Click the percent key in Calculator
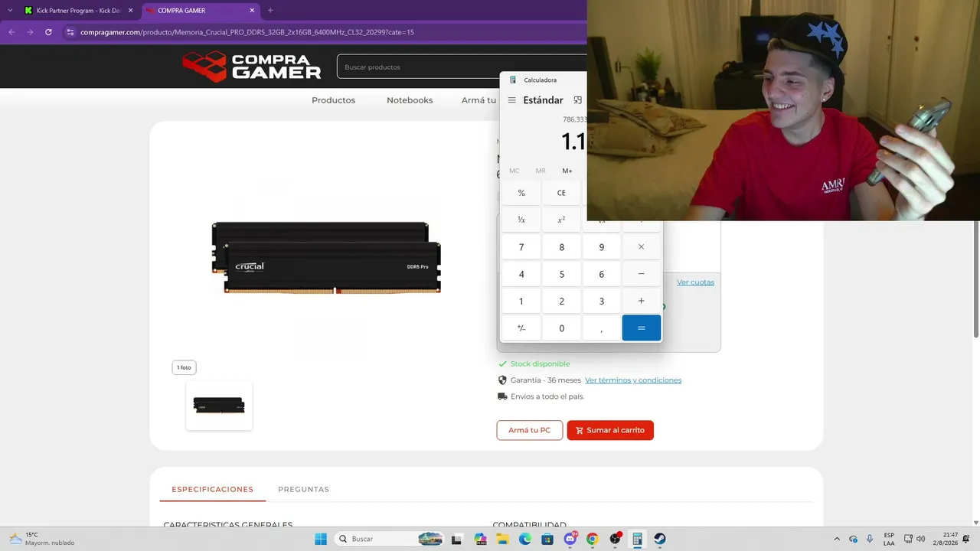 tap(521, 193)
